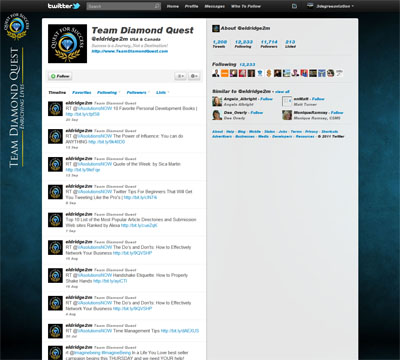Click avatar on Twitter Tips For Beginners tweet
400x360 pixels.
55,192
